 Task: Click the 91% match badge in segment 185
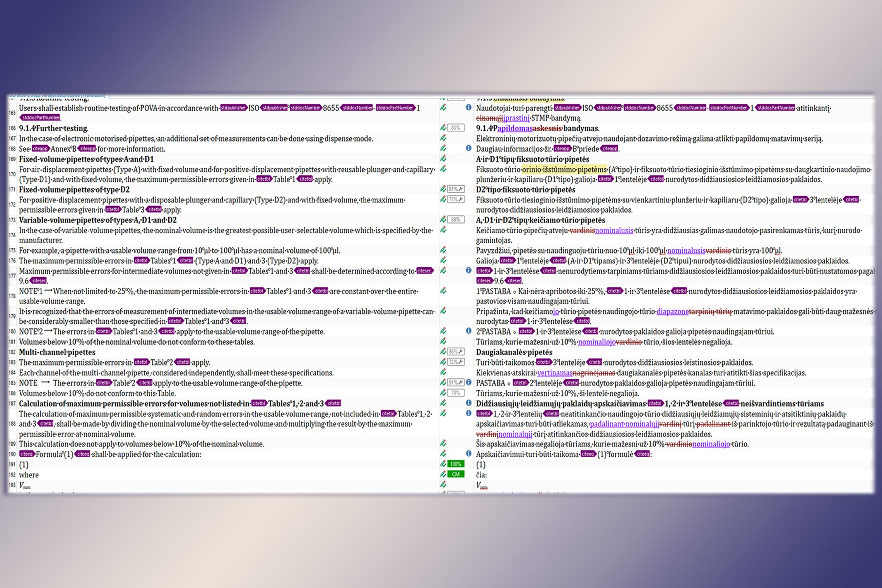(456, 383)
